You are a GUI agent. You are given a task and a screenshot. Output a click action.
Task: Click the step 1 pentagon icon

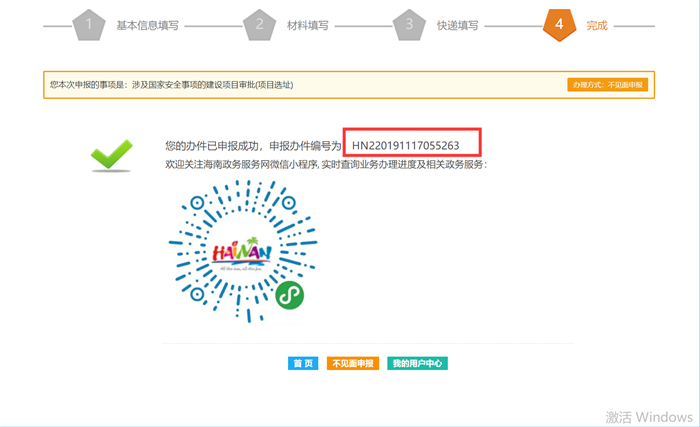(x=89, y=25)
